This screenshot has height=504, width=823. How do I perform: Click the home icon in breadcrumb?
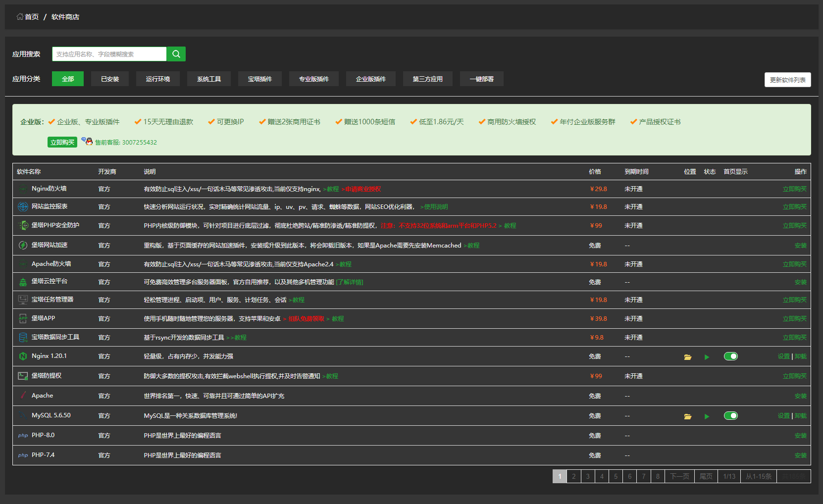pos(20,17)
